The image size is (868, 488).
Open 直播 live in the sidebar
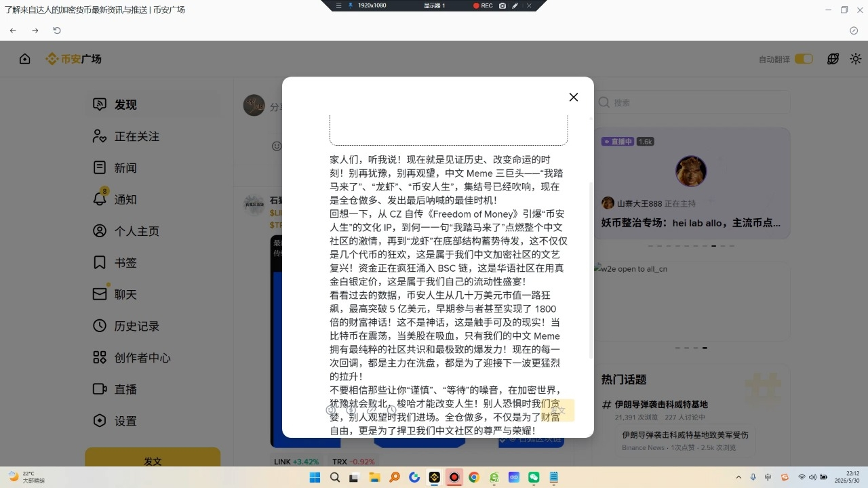153,389
